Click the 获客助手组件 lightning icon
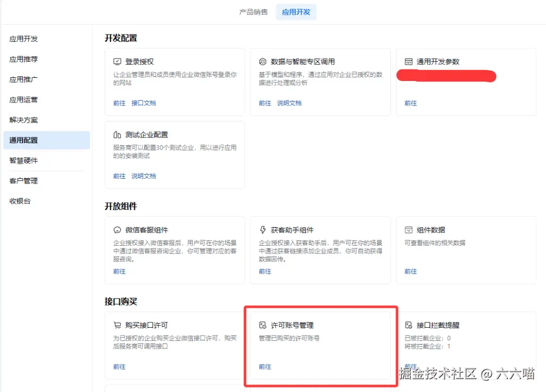The width and height of the screenshot is (546, 392). coord(263,230)
